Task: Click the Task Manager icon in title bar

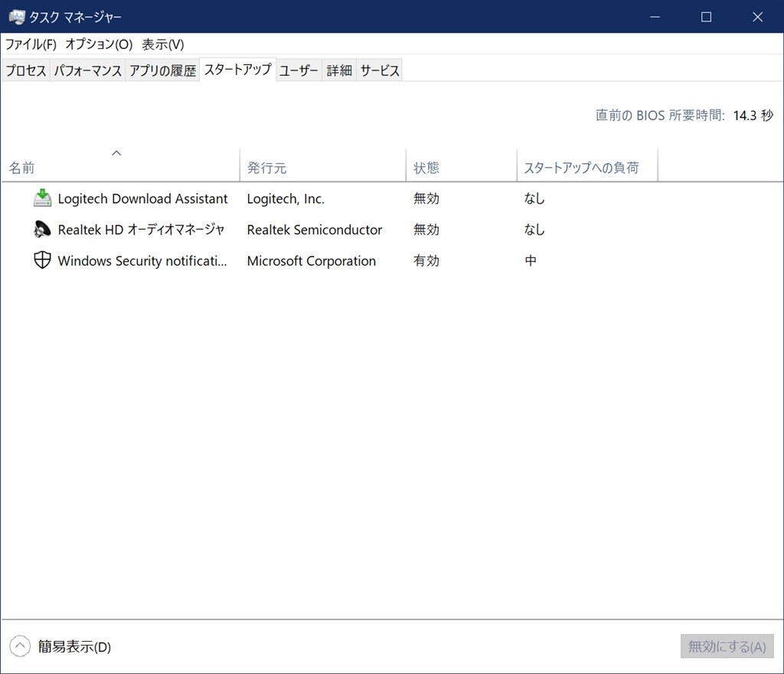Action: (17, 17)
